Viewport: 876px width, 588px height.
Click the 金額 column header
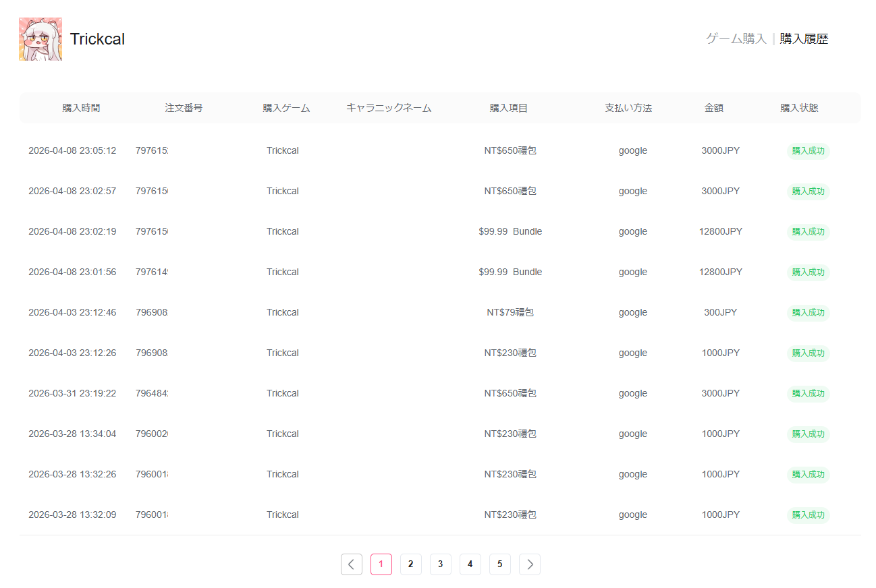(713, 108)
